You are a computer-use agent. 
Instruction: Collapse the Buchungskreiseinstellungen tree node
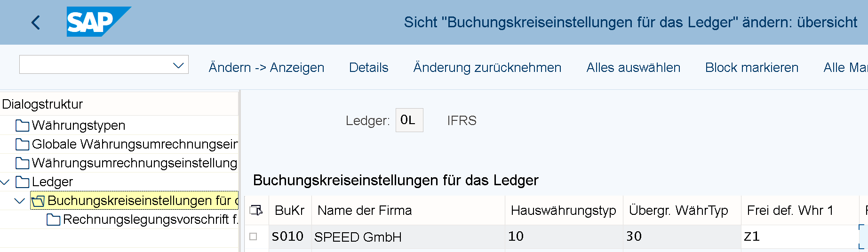20,201
